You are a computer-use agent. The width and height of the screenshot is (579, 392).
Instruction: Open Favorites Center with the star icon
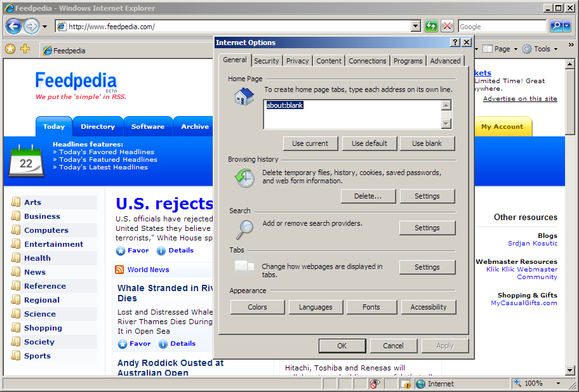[10, 49]
